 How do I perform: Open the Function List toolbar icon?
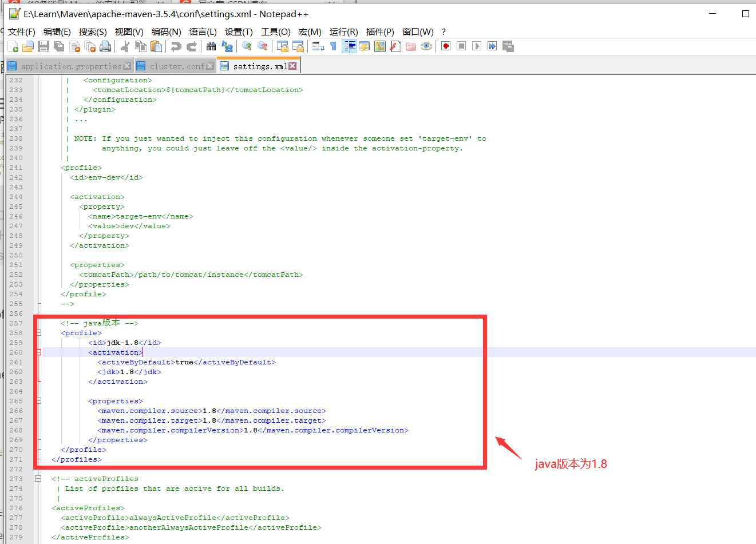point(395,46)
